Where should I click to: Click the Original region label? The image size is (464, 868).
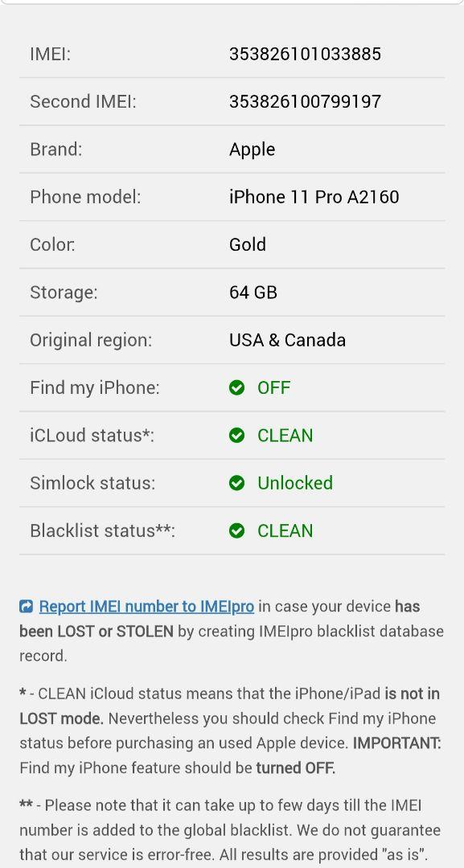coord(91,341)
